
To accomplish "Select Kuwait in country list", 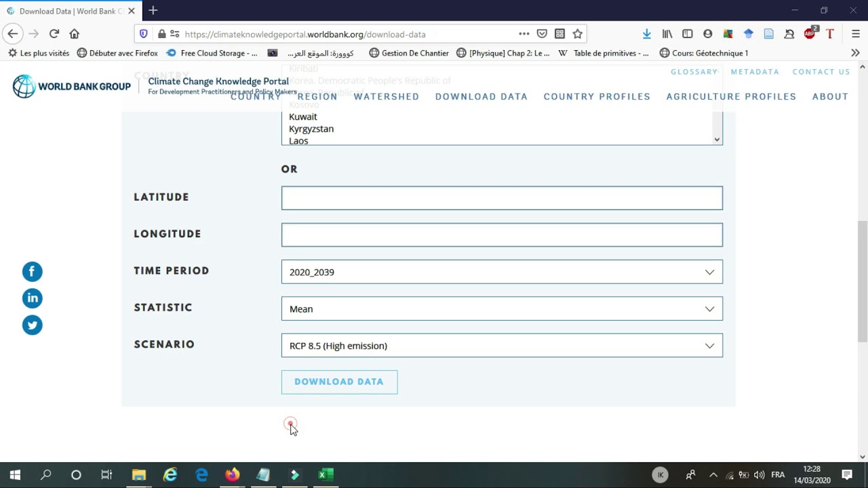I will coord(303,117).
